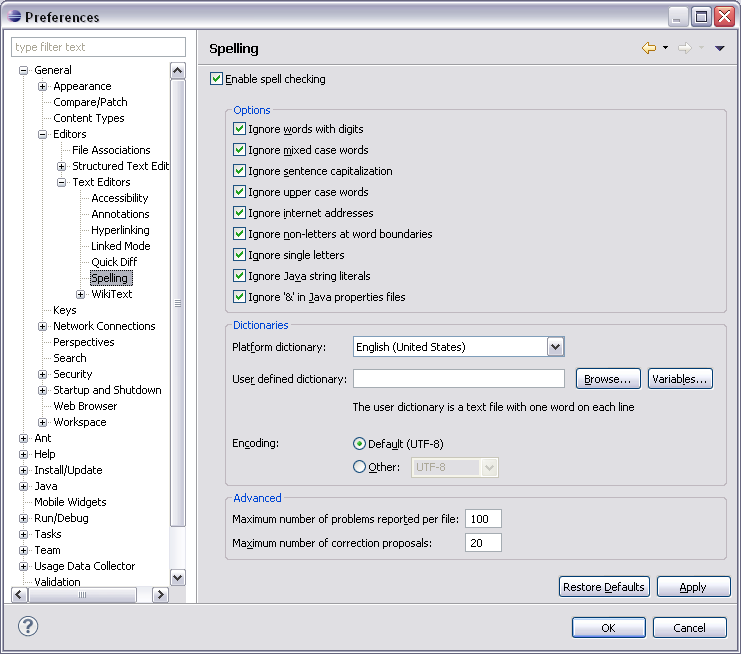Click the User defined dictionary field
Viewport: 741px width, 654px height.
459,379
